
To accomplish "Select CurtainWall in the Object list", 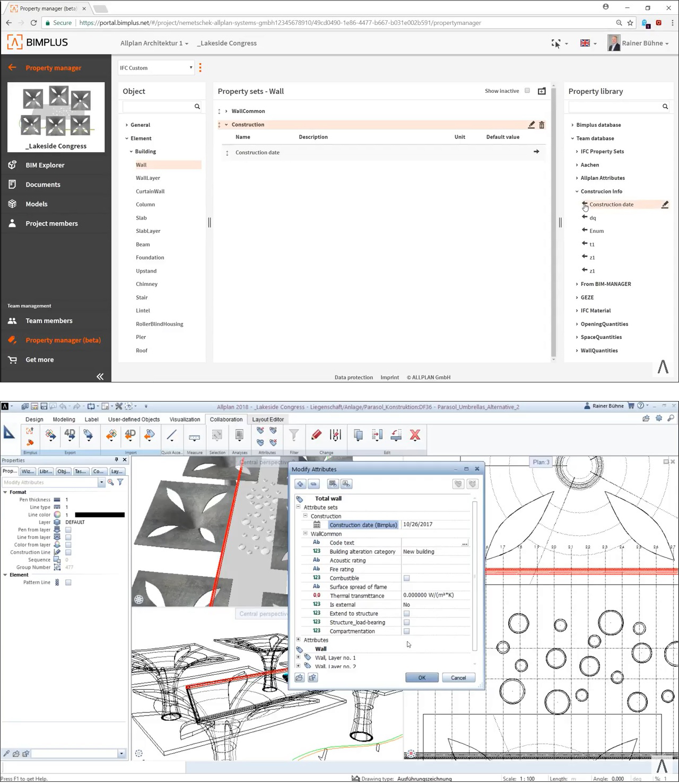I will pyautogui.click(x=150, y=191).
